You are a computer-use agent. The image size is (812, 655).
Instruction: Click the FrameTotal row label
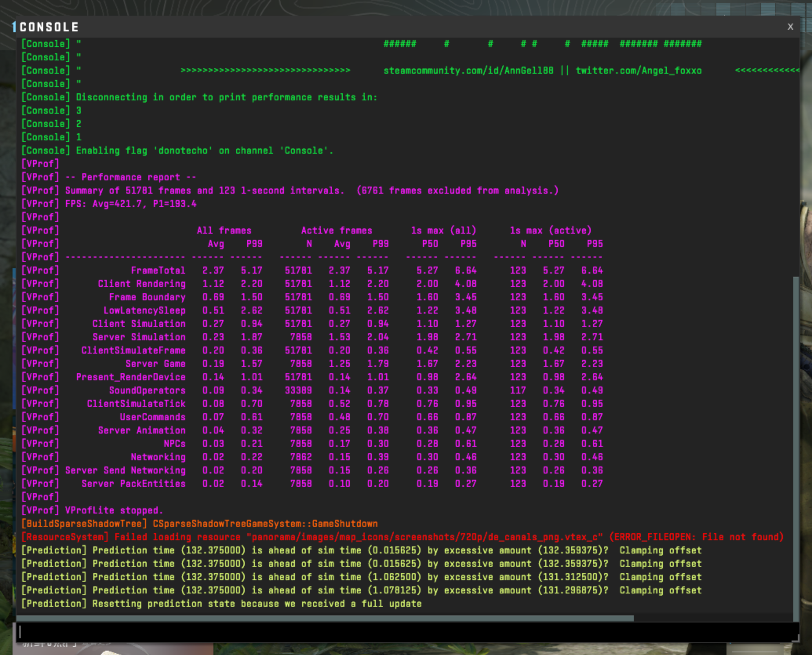(158, 270)
